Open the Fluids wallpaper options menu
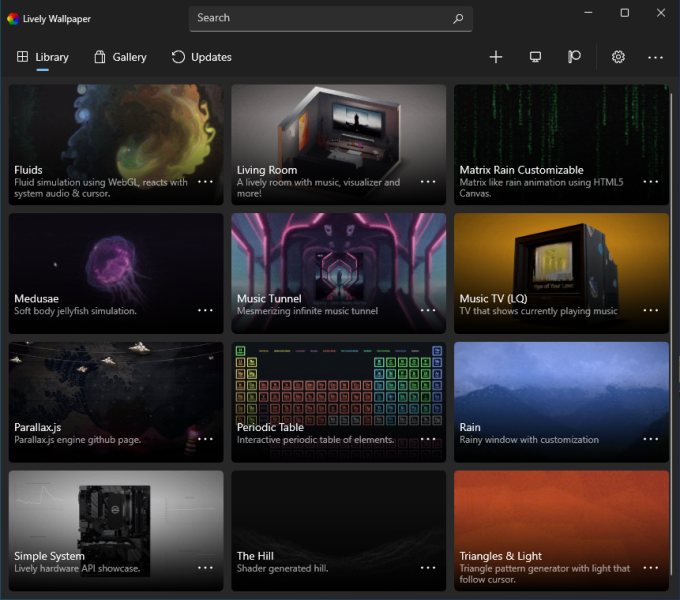 (205, 182)
